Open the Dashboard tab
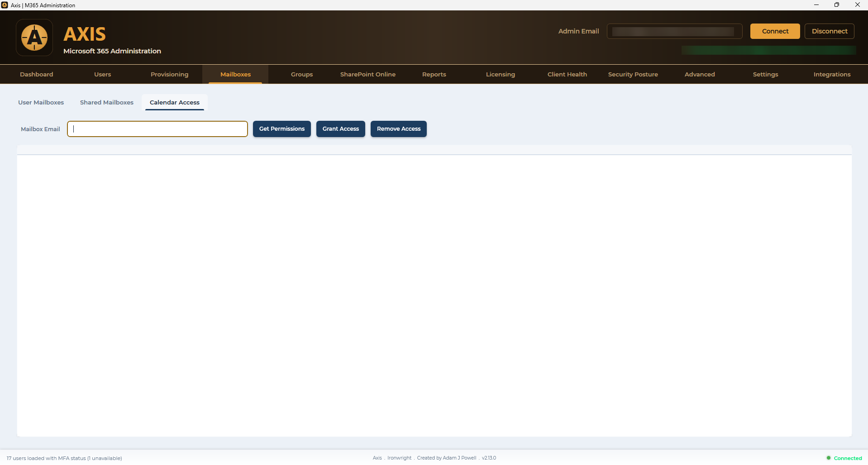Viewport: 868px width, 465px height. [37, 74]
